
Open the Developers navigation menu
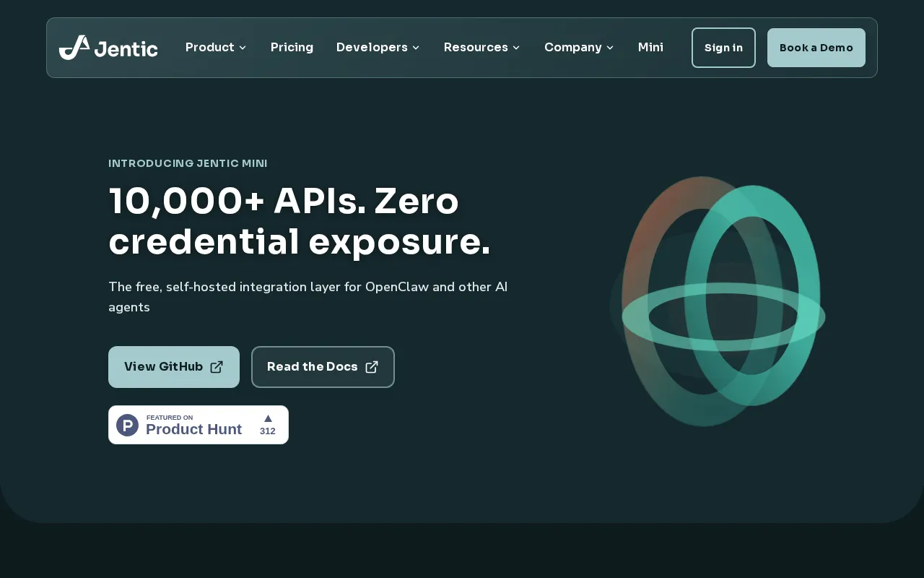tap(378, 48)
